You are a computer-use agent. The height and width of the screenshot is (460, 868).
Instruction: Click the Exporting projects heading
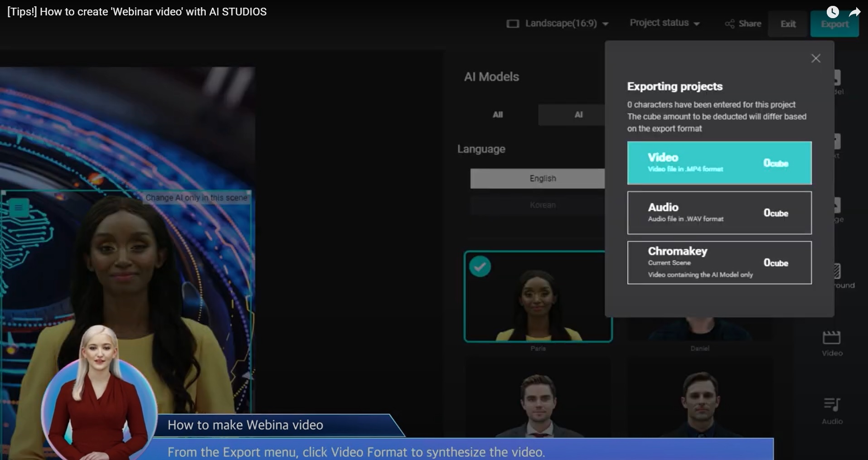coord(674,87)
